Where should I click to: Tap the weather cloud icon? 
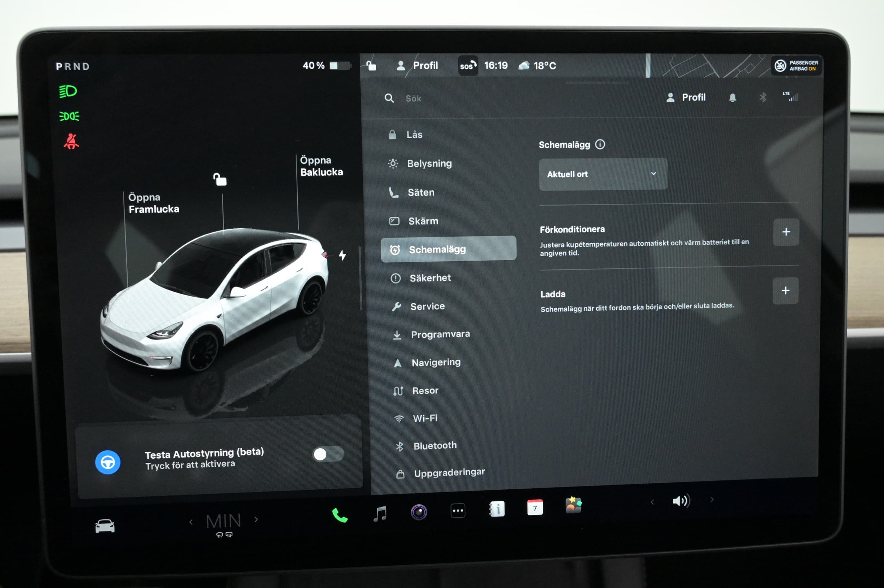click(x=524, y=65)
